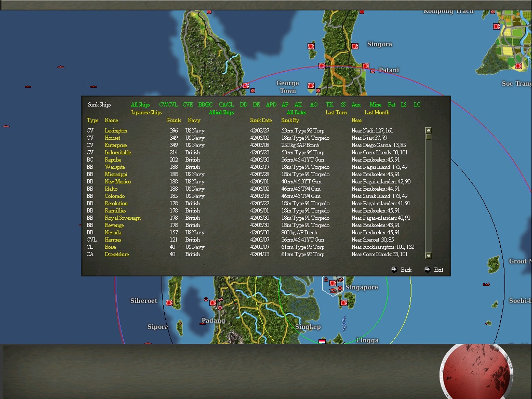Viewport: 532px width, 399px height.
Task: Sort list by Type column
Action: [92, 120]
